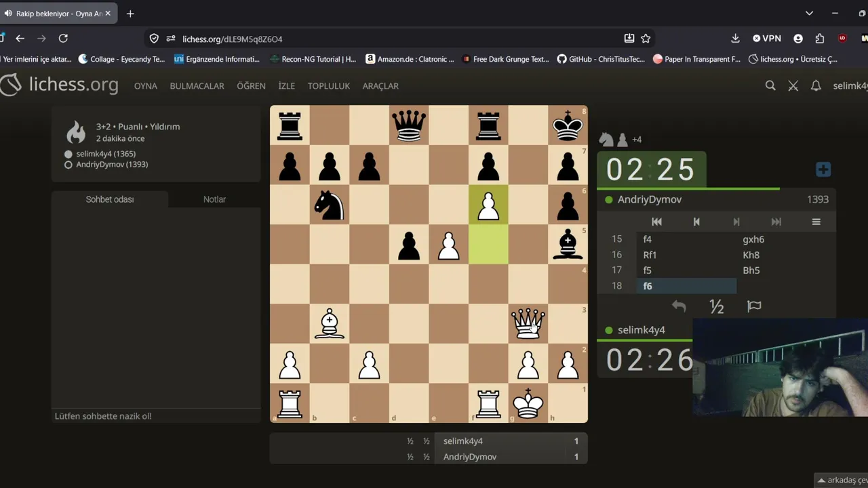Open the OYNA menu
This screenshot has width=868, height=488.
(146, 86)
